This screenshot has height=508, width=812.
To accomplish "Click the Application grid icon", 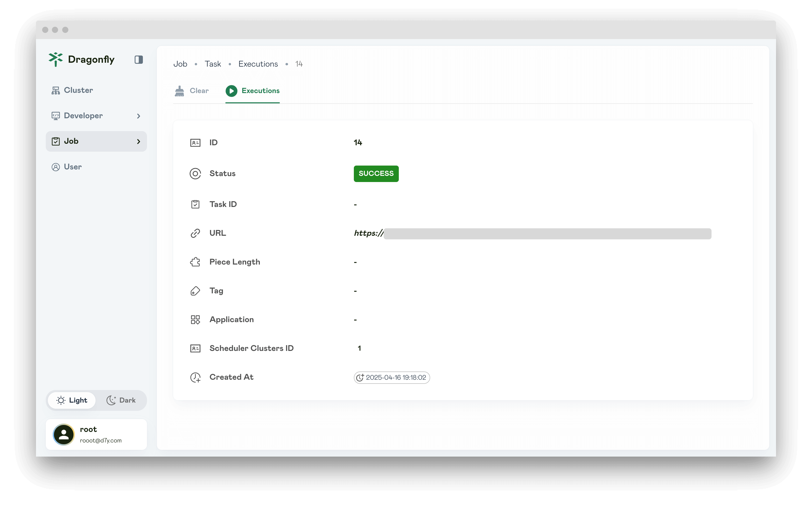I will pos(195,320).
